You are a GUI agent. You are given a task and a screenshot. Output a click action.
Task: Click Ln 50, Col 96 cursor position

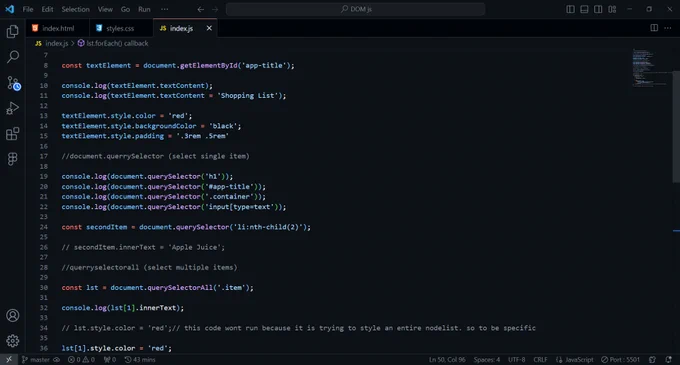click(447, 359)
